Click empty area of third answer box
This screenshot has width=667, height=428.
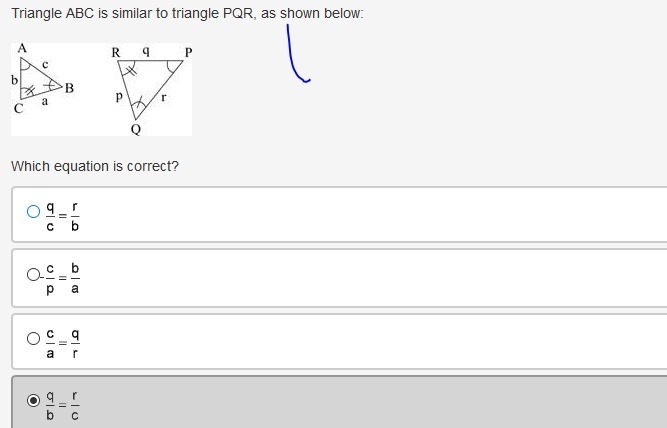(x=362, y=342)
